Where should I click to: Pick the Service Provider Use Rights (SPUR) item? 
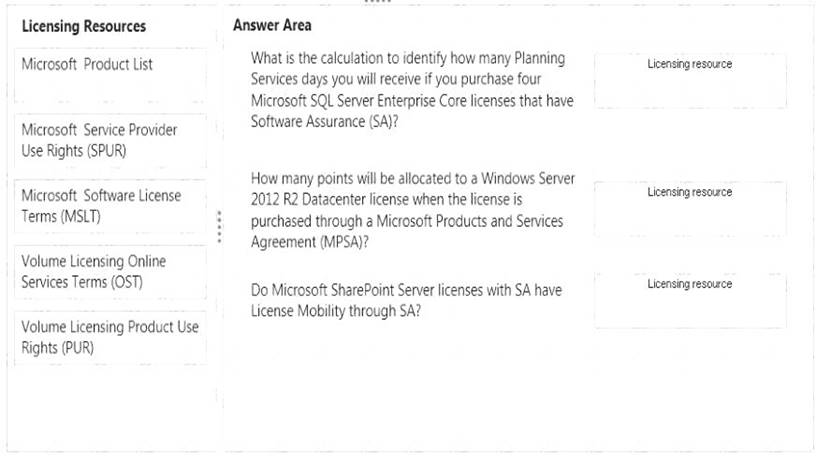click(110, 141)
